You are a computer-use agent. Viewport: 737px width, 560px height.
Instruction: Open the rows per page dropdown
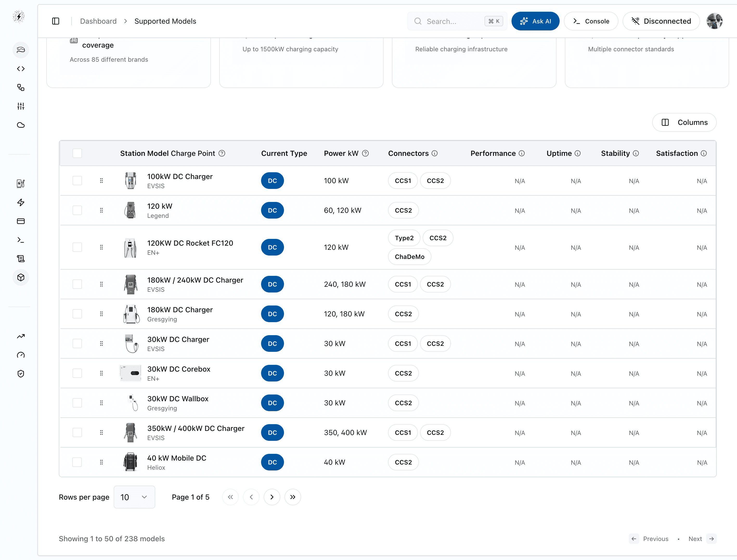point(134,497)
